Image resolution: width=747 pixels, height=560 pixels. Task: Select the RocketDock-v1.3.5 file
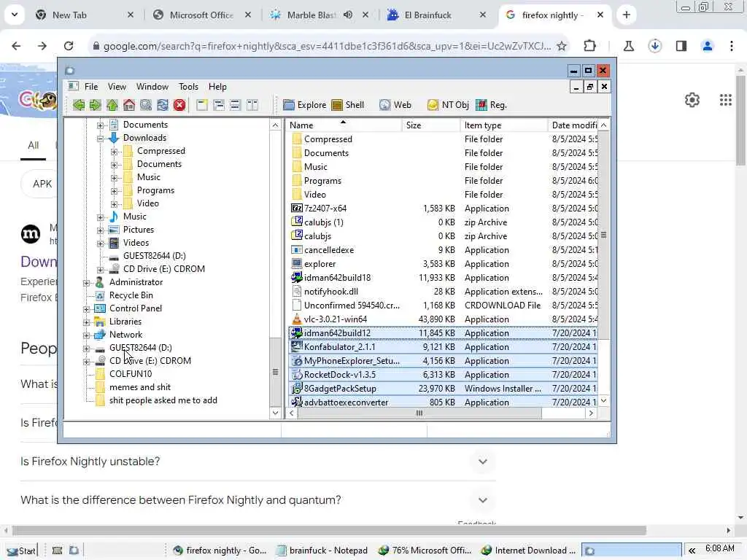click(x=340, y=375)
